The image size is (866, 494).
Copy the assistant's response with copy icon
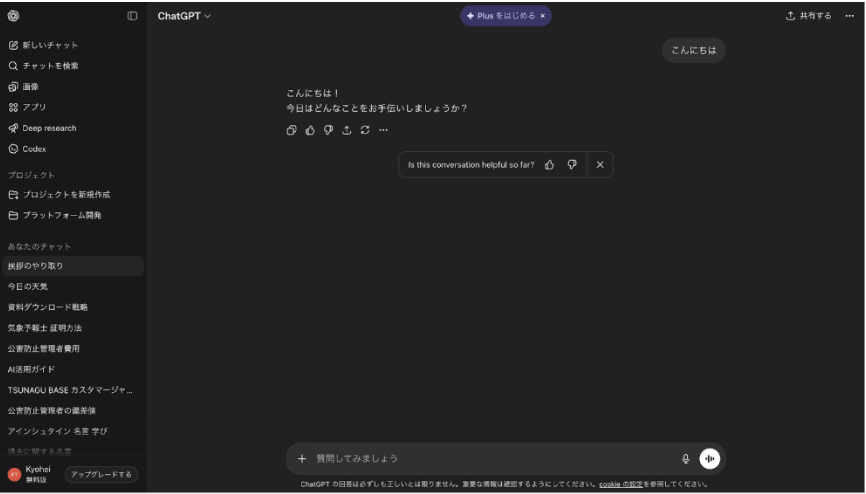click(x=291, y=130)
